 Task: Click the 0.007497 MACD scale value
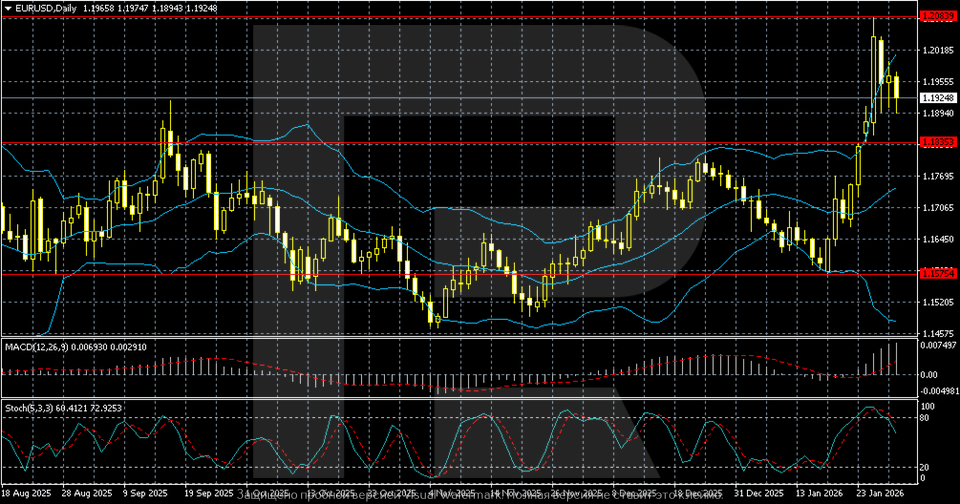tap(938, 345)
